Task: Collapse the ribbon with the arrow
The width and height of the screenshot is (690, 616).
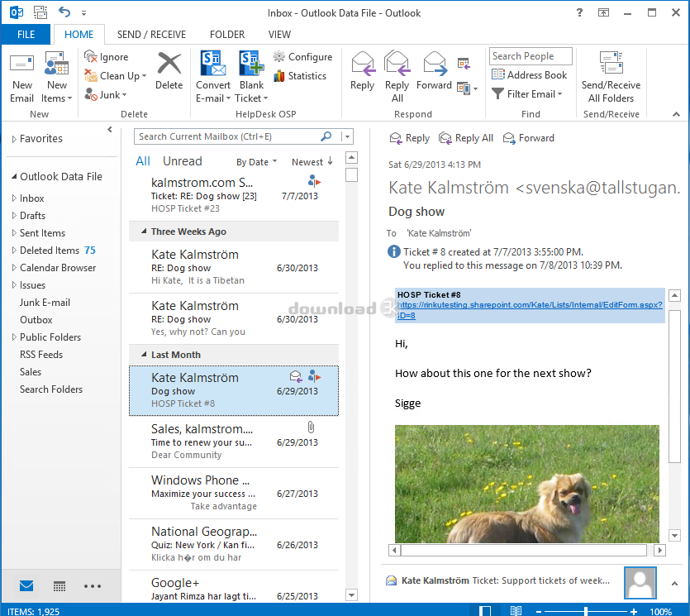Action: point(676,114)
